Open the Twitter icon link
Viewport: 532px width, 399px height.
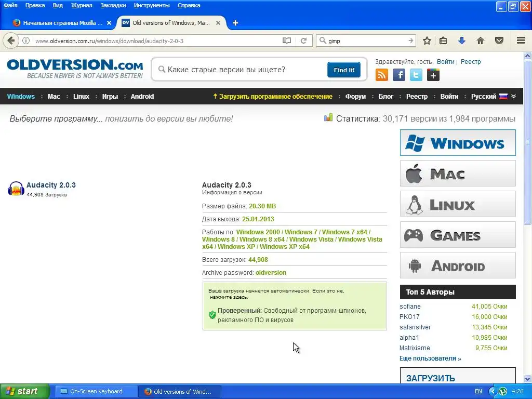click(x=416, y=75)
